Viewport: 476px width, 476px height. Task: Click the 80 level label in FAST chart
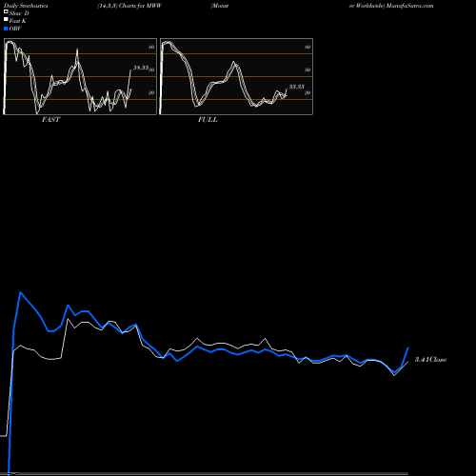point(151,47)
